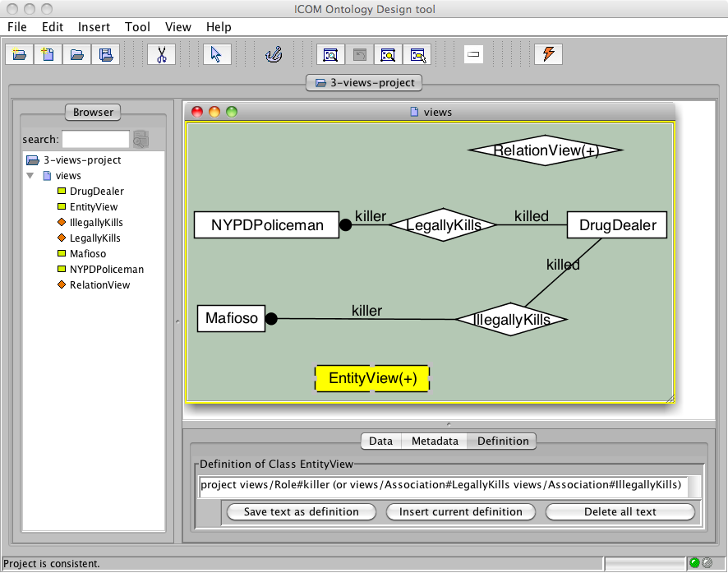
Task: Select the Definition tab
Action: tap(503, 441)
